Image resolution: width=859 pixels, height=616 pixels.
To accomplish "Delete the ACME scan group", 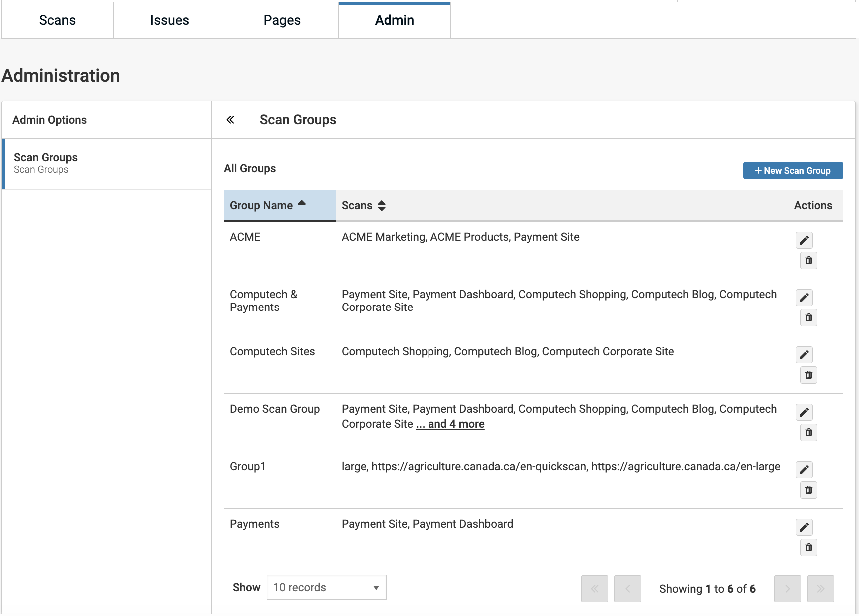I will coord(808,261).
